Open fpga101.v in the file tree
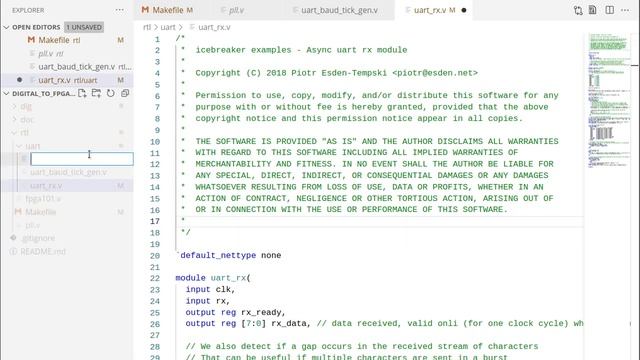Screen dimensions: 640x360 [67, 199]
